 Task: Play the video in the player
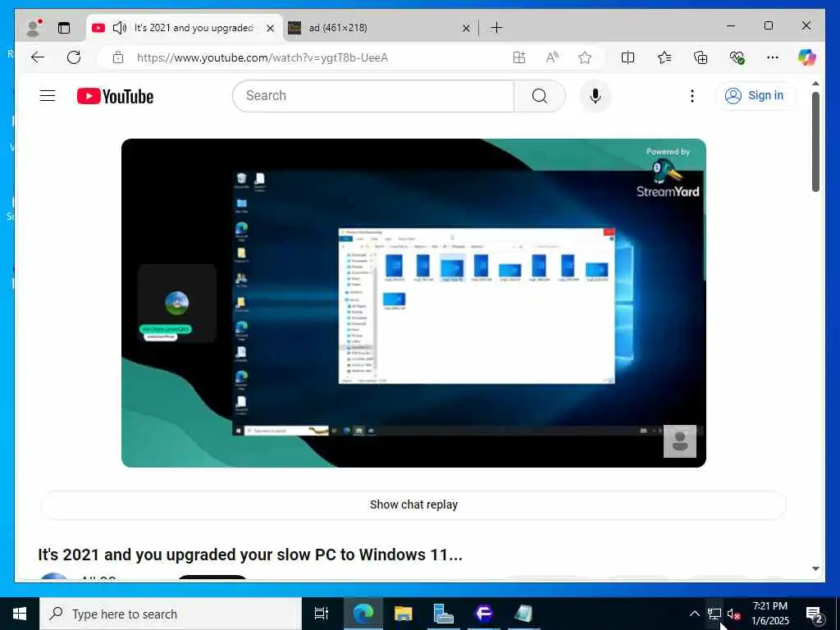pos(413,303)
